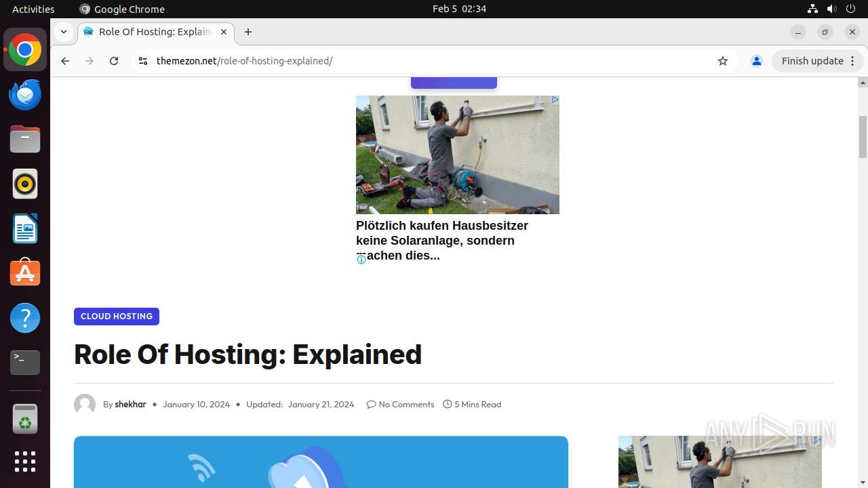Open the Activities overview
868x488 pixels.
coord(33,9)
